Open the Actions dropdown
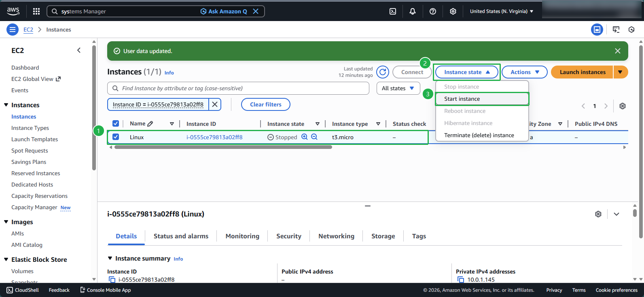 click(525, 72)
